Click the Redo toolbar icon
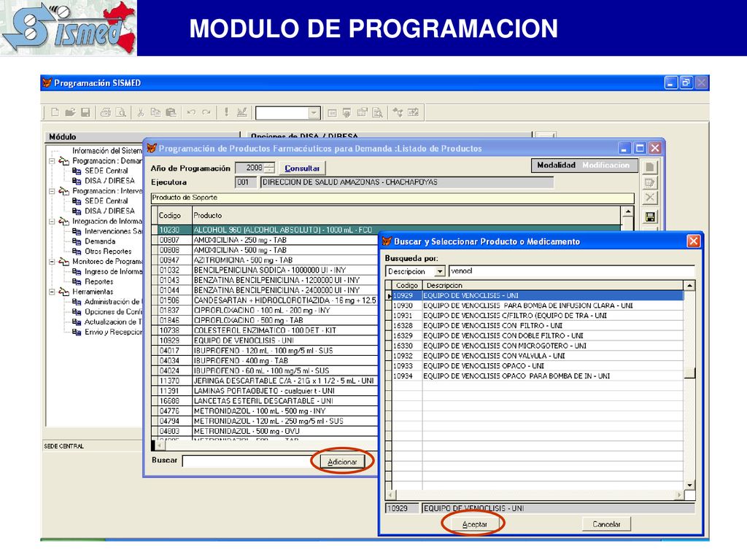 click(206, 112)
